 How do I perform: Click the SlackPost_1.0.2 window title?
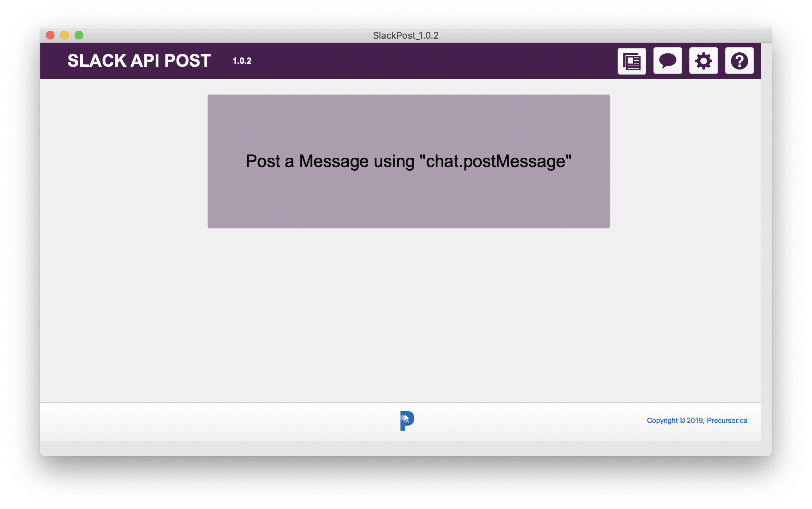point(406,35)
